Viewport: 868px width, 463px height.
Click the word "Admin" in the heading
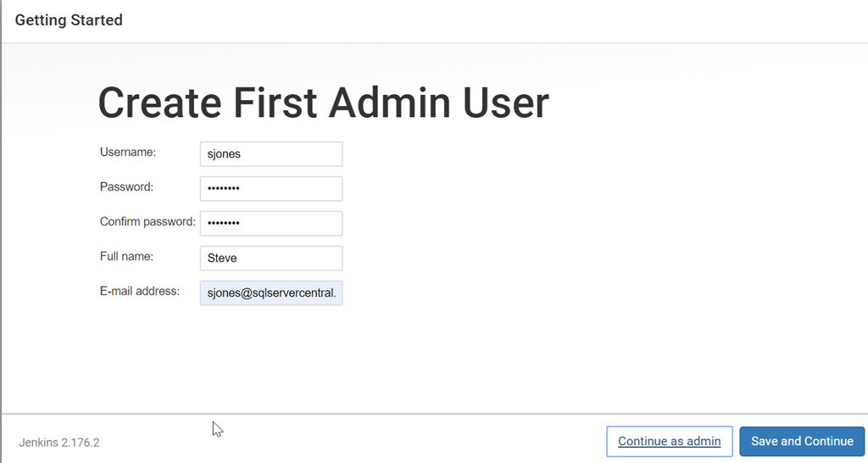[x=389, y=103]
